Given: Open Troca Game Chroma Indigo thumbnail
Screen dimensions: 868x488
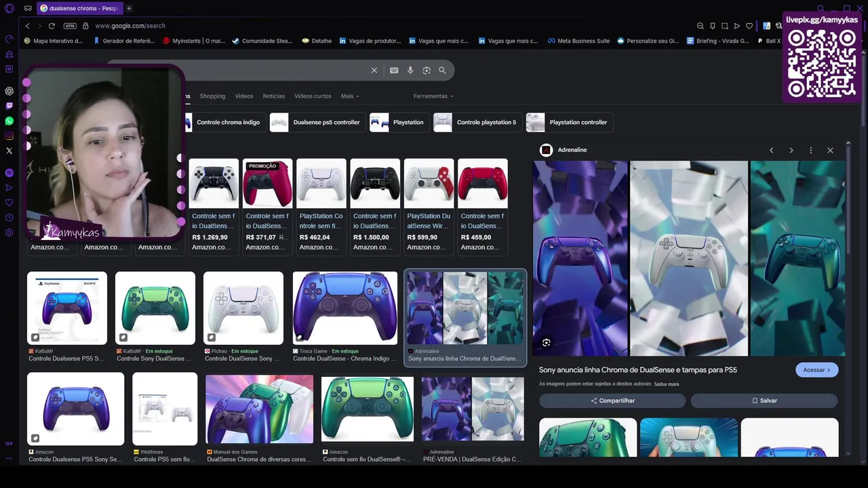Looking at the screenshot, I should 345,308.
